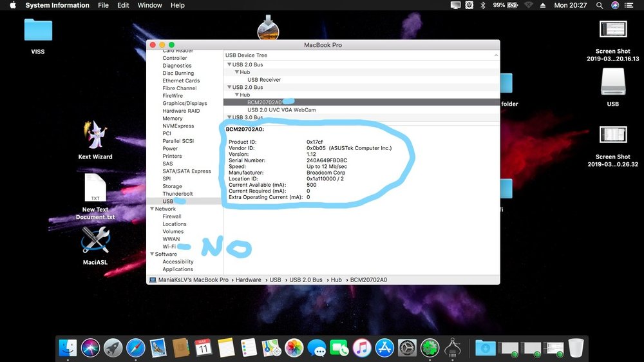Collapse USB 2.0 Bus containing USB Receiver
Image resolution: width=644 pixels, height=362 pixels.
pos(229,64)
